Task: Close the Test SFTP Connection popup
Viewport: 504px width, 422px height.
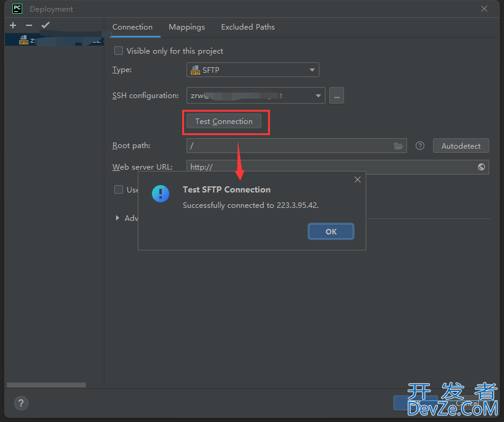Action: tap(358, 180)
